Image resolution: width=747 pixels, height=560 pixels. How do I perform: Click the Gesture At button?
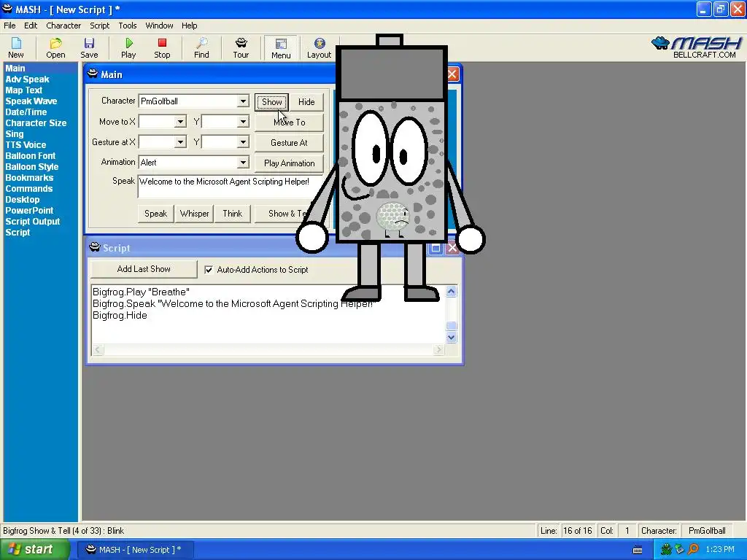click(289, 143)
